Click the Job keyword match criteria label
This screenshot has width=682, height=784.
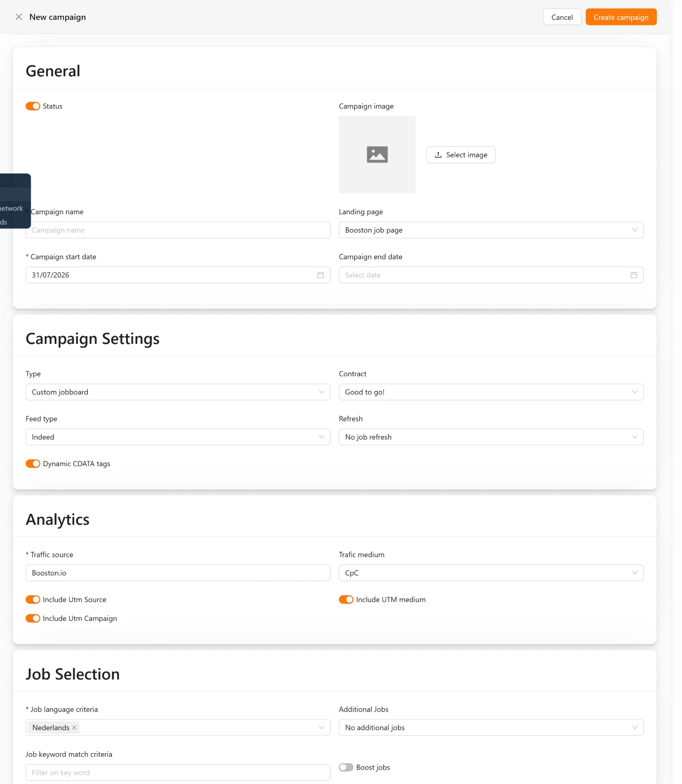69,754
